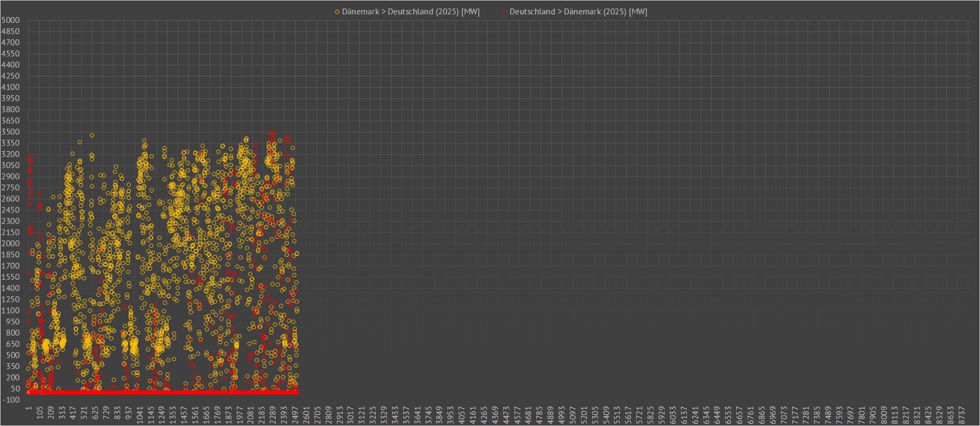Select x-axis tick label 2497

coord(295,414)
